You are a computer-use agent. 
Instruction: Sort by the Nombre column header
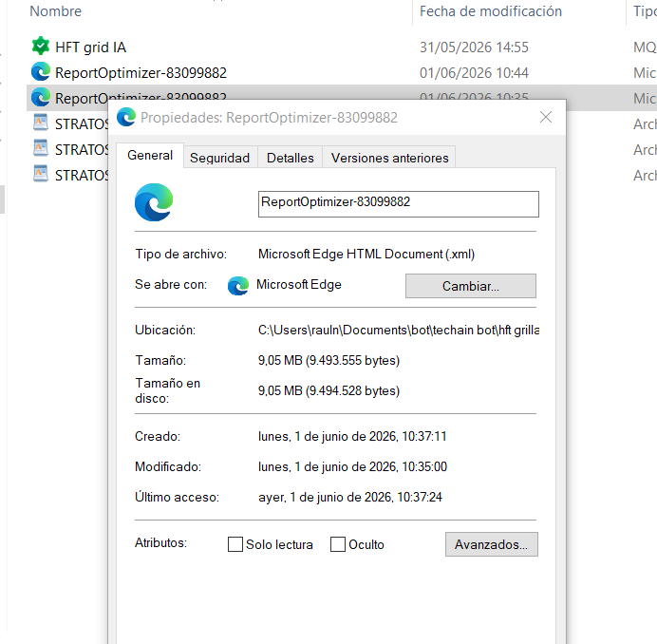(x=56, y=11)
